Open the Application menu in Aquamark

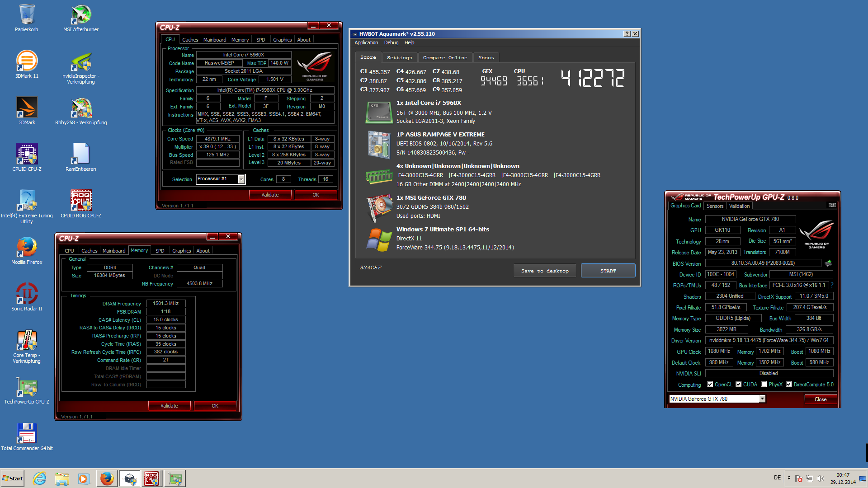tap(366, 42)
